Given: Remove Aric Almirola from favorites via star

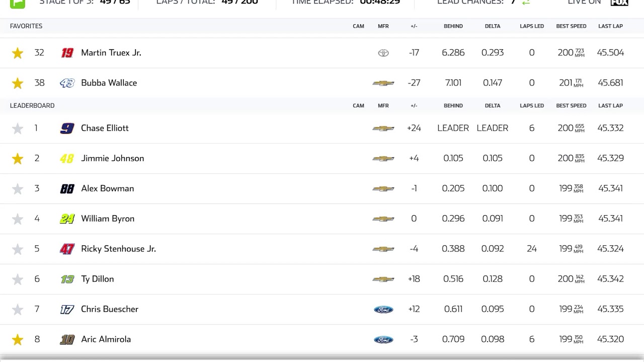Looking at the screenshot, I should [18, 340].
